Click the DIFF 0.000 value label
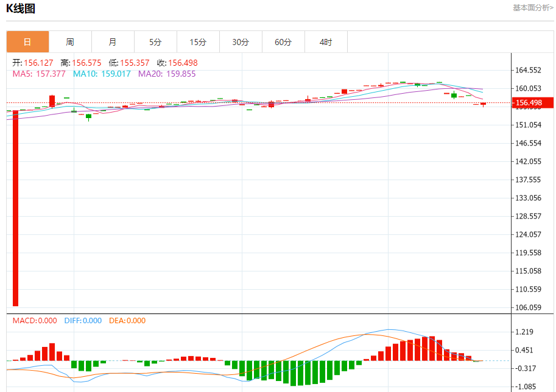556x392 pixels. click(82, 321)
